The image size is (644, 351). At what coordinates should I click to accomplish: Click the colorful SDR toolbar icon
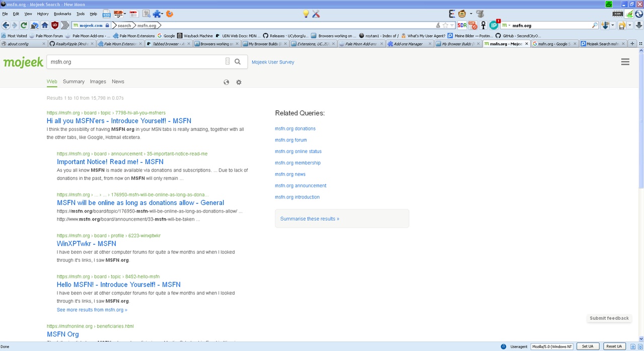pyautogui.click(x=462, y=25)
